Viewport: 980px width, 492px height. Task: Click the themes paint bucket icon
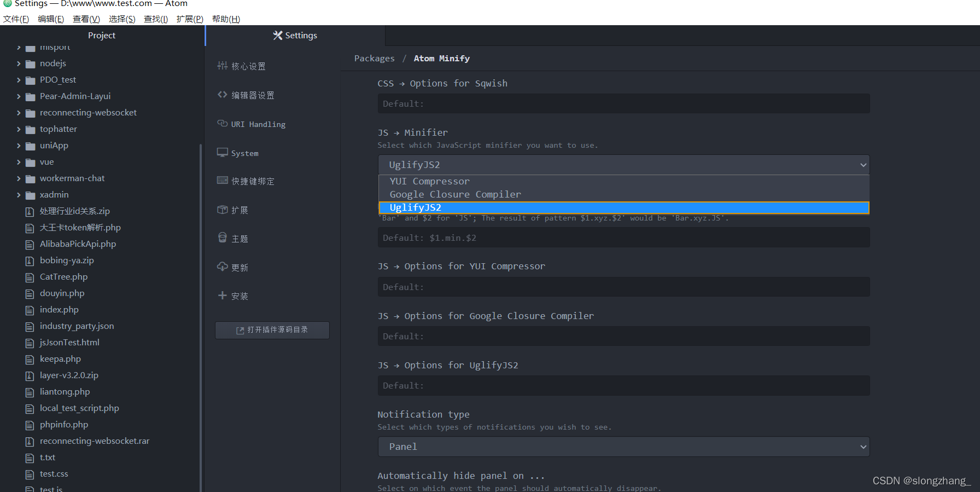pos(222,238)
